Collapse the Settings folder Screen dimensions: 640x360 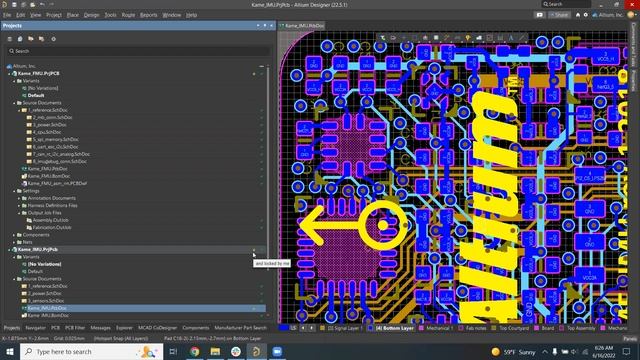14,191
